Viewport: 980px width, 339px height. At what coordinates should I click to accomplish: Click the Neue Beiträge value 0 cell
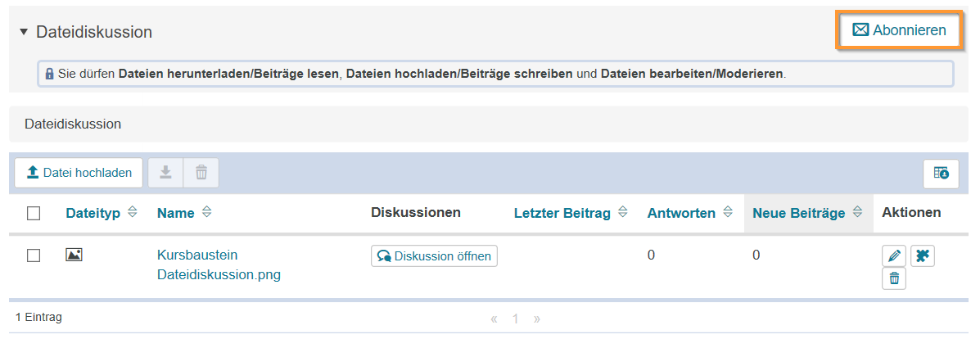click(x=756, y=255)
